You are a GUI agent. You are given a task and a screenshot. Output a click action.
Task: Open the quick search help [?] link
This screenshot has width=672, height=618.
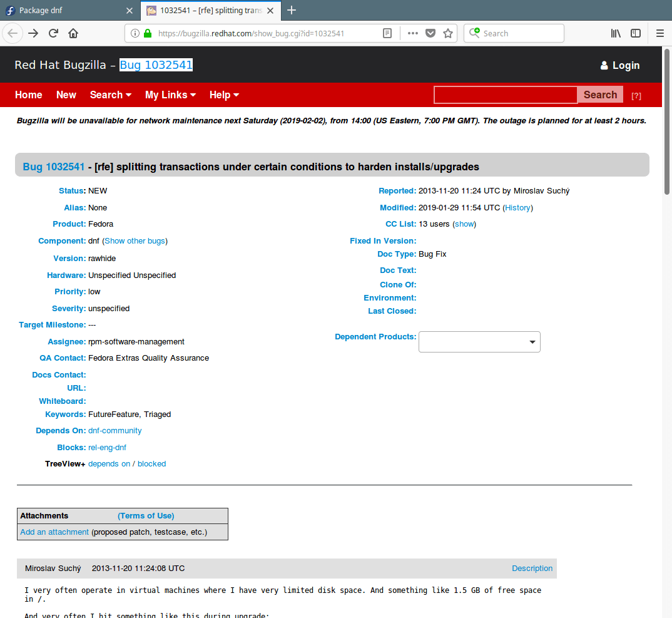pyautogui.click(x=636, y=96)
